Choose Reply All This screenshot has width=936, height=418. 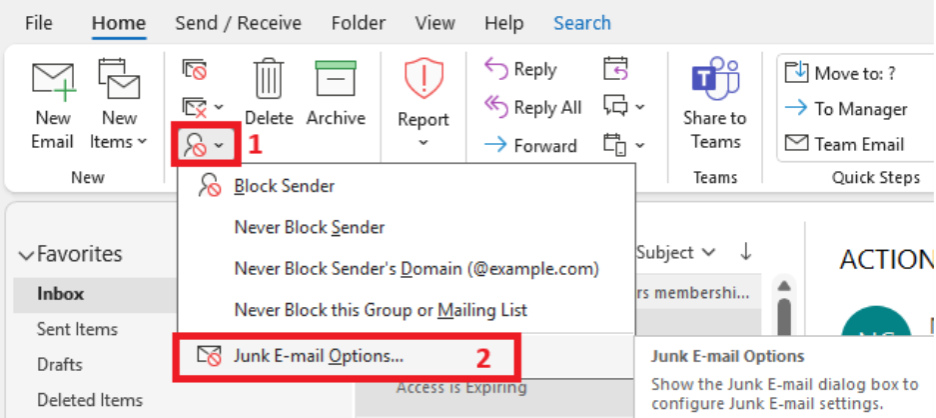(532, 107)
